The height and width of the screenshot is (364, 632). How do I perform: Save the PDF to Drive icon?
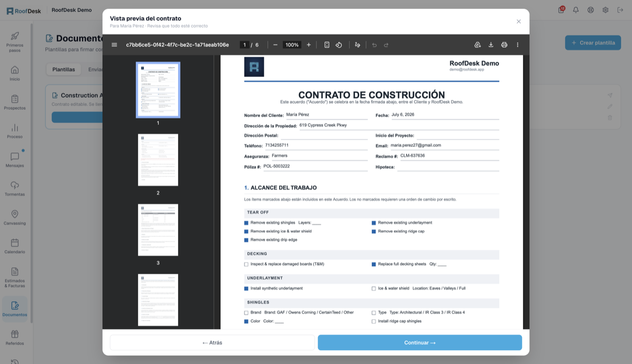pos(478,45)
